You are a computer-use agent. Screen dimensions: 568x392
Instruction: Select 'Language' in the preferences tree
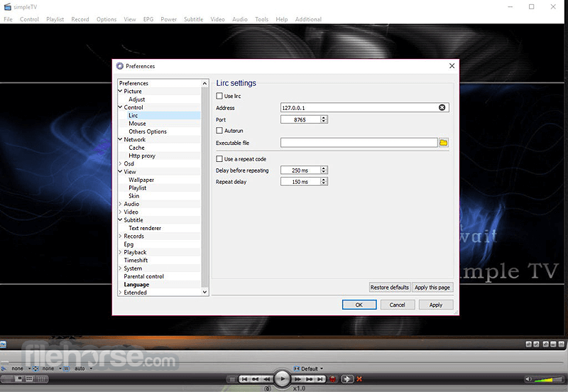[136, 284]
